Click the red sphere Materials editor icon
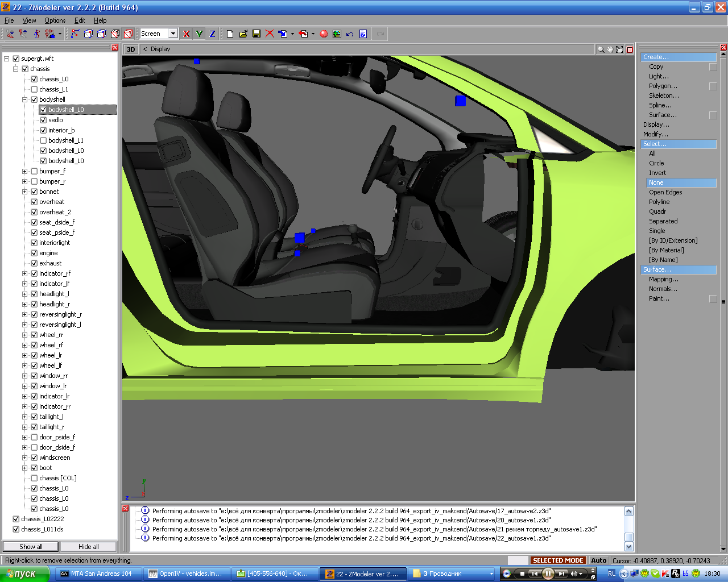The width and height of the screenshot is (728, 582). click(324, 34)
